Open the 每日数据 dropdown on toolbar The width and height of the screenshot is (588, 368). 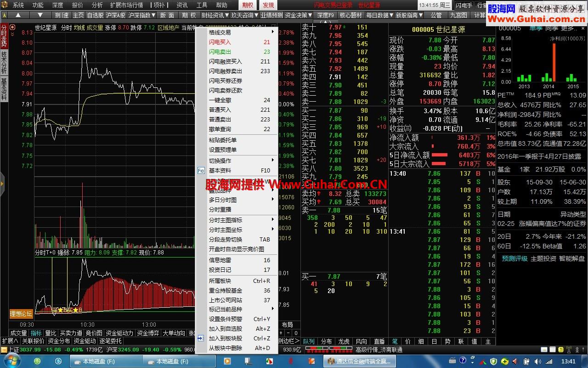pos(379,15)
